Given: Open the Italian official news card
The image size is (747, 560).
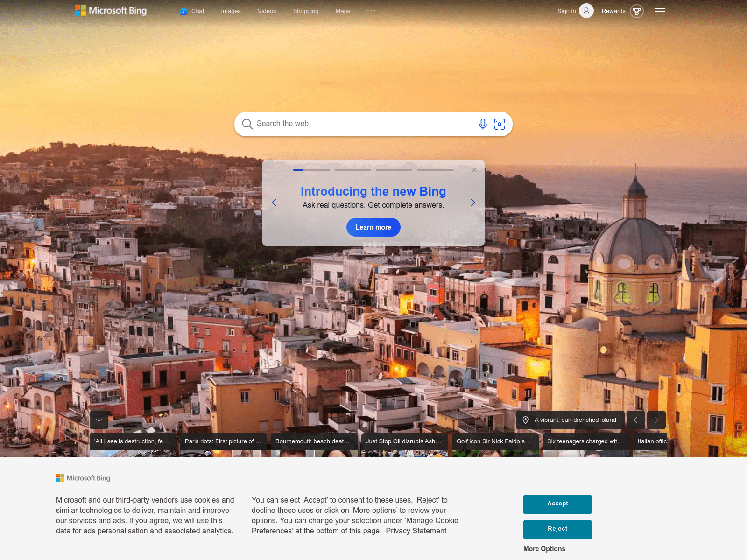Looking at the screenshot, I should click(650, 445).
